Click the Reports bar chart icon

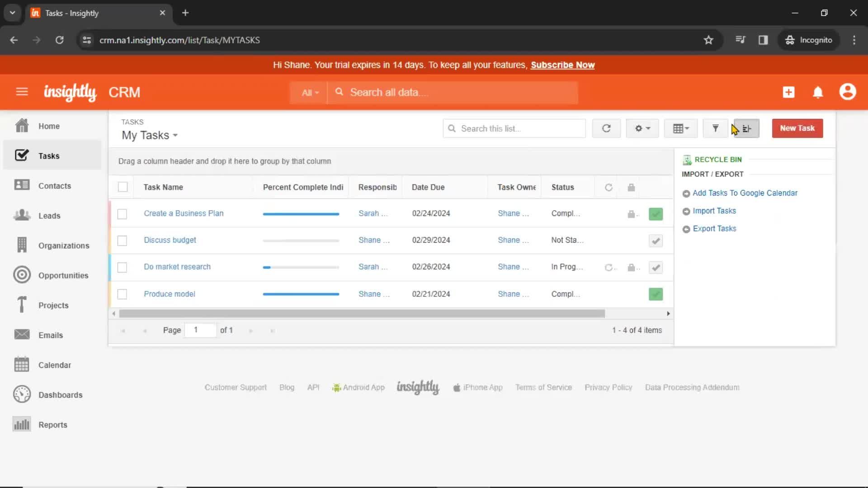tap(22, 424)
